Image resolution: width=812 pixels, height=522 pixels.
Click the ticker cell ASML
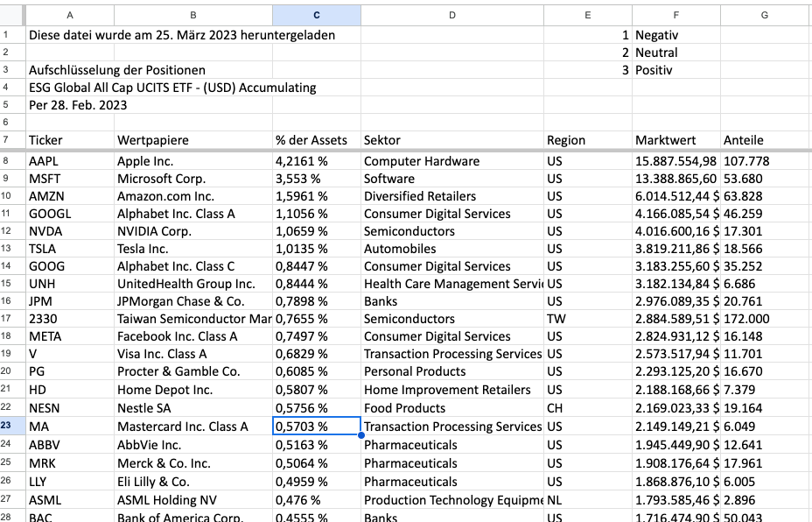pos(70,500)
